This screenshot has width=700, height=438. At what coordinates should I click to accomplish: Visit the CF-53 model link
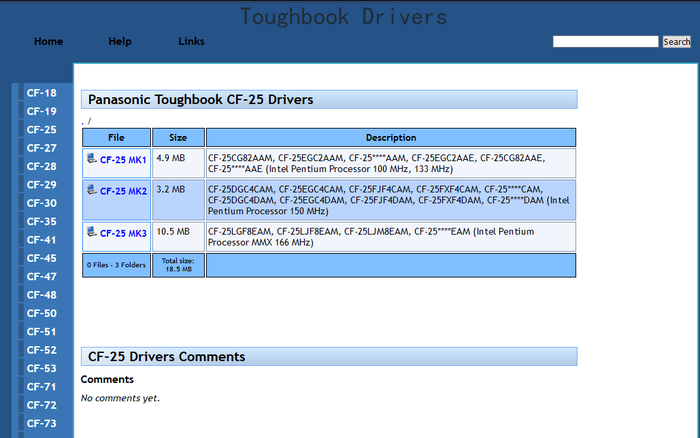(42, 368)
